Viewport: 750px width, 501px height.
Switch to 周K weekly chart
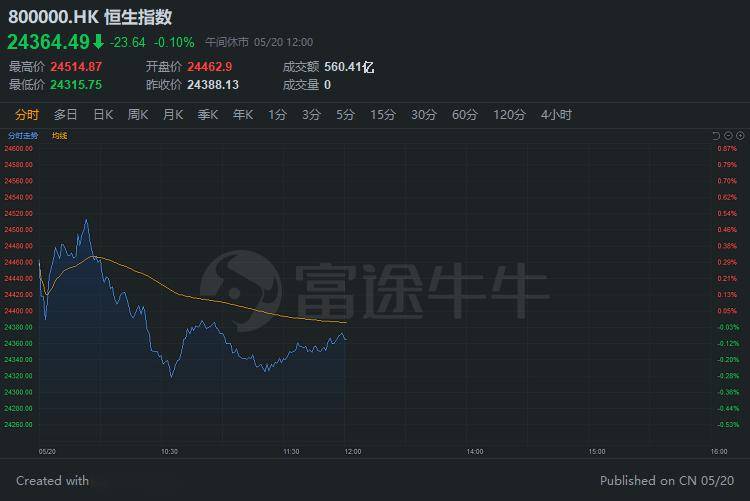tap(138, 115)
